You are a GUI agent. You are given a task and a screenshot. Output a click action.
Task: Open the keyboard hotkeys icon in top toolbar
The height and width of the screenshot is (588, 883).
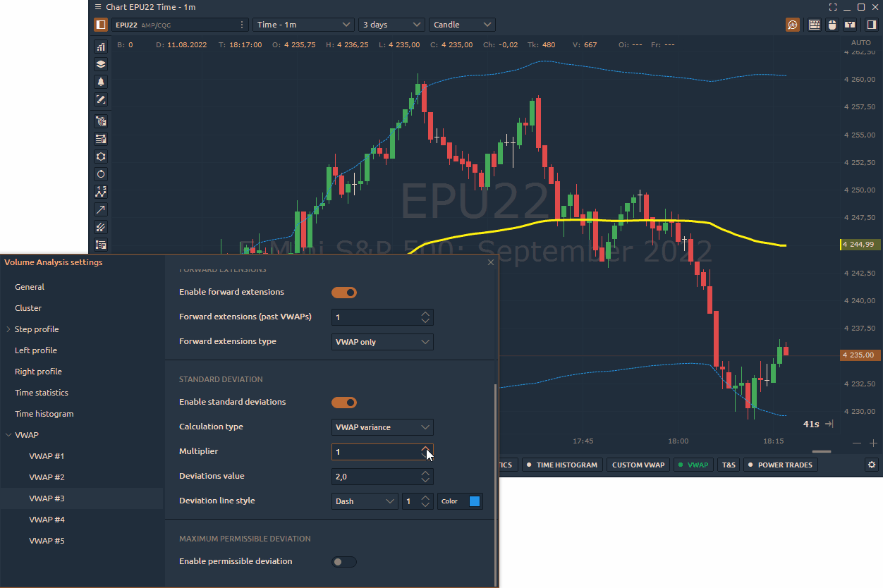[815, 25]
